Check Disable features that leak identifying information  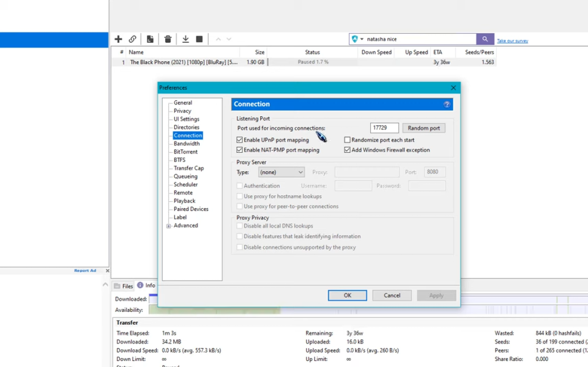click(240, 237)
